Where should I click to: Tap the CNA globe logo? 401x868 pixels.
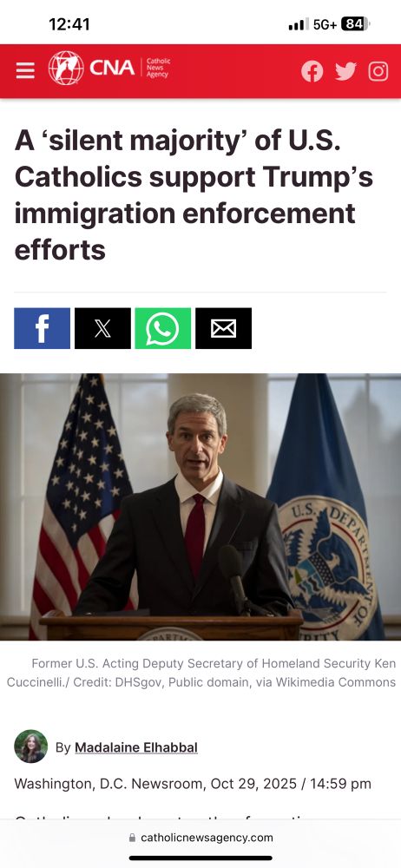pyautogui.click(x=66, y=68)
